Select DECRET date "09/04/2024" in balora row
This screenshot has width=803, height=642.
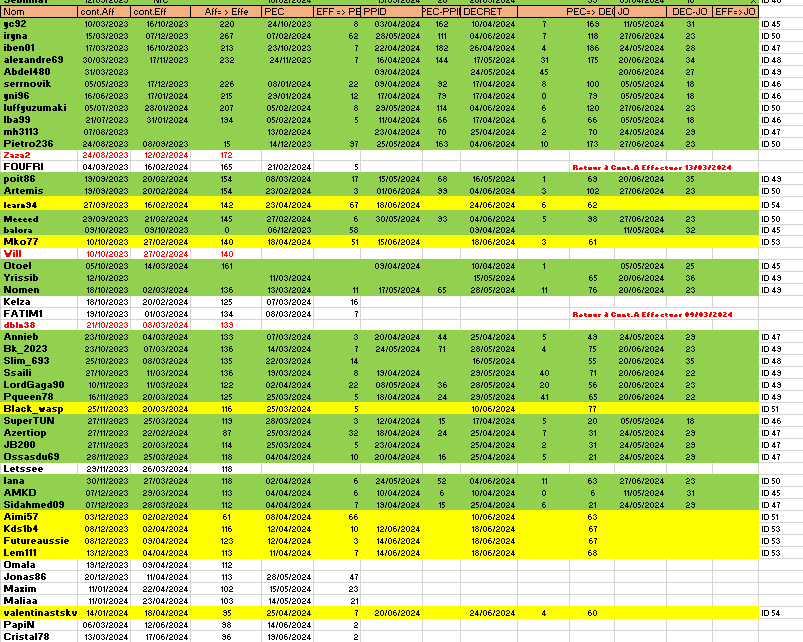pyautogui.click(x=493, y=230)
